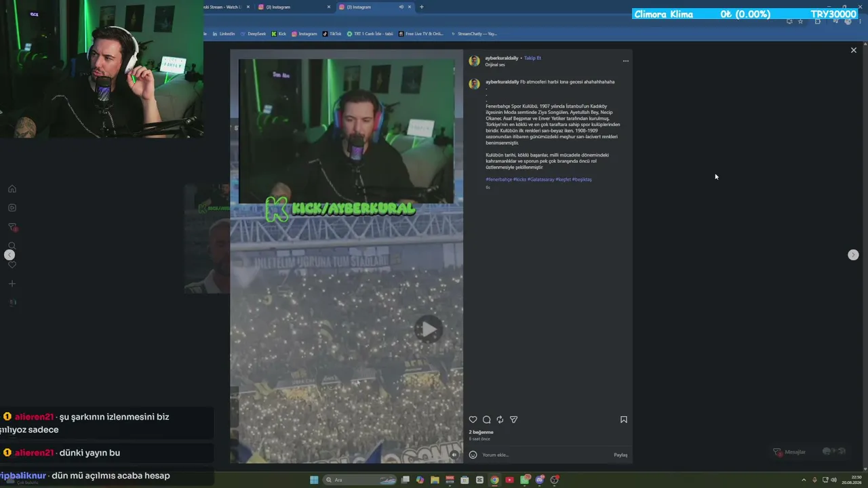Click the comment field 'Yorum ekle...'
The height and width of the screenshot is (488, 868).
pyautogui.click(x=546, y=455)
